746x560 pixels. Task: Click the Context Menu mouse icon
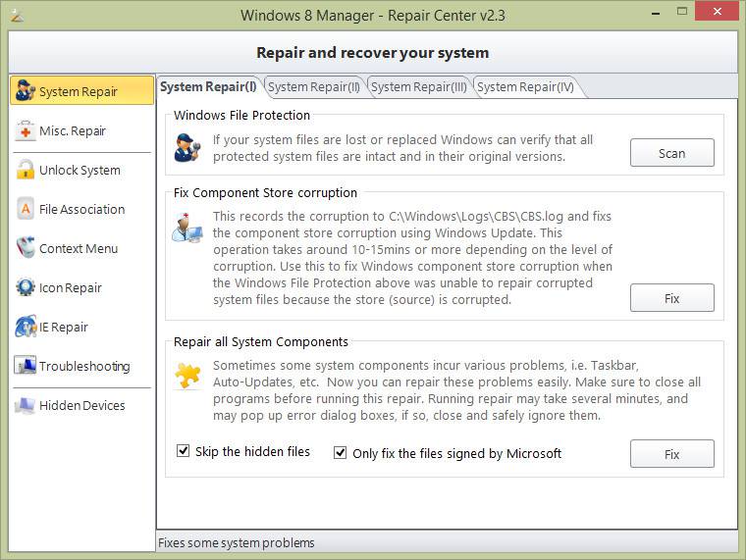click(x=26, y=248)
